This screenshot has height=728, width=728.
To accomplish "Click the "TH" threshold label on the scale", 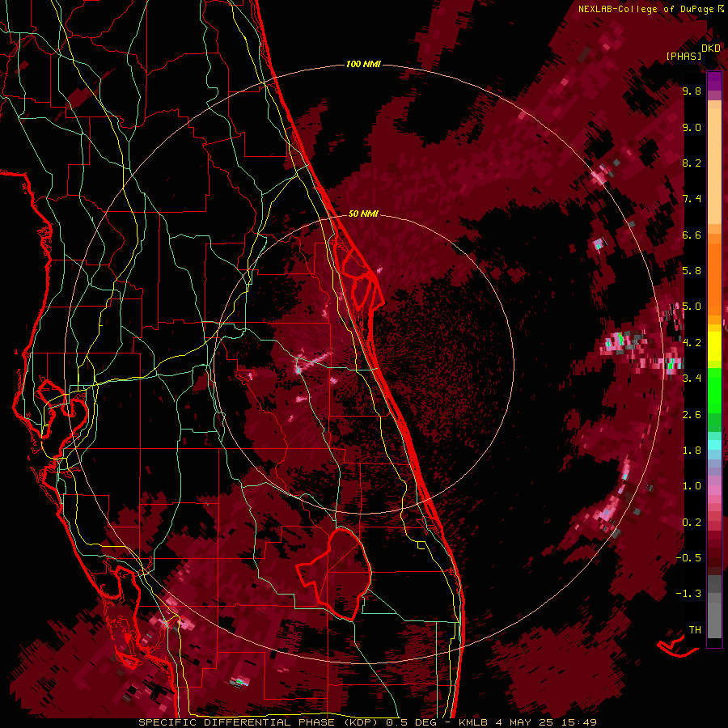I will [695, 630].
